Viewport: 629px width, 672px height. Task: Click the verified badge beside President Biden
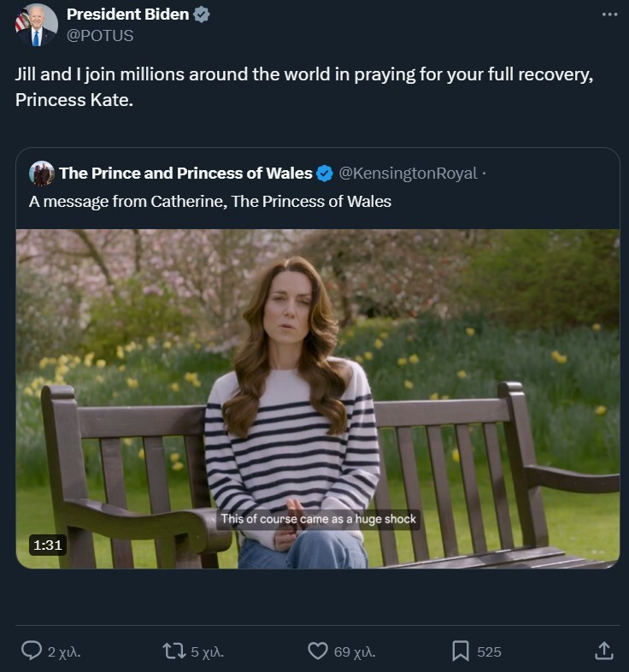click(202, 15)
